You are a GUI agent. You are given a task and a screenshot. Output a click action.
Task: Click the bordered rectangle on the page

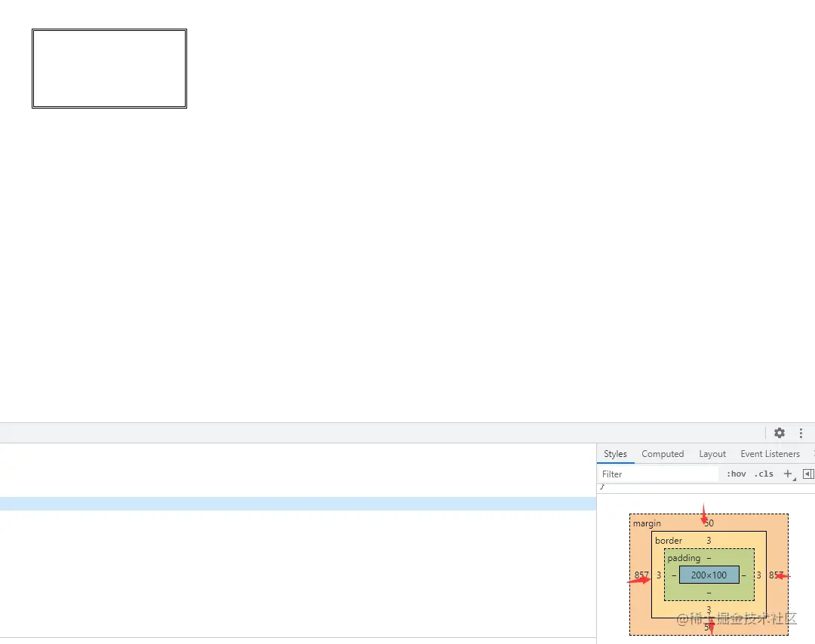click(109, 69)
